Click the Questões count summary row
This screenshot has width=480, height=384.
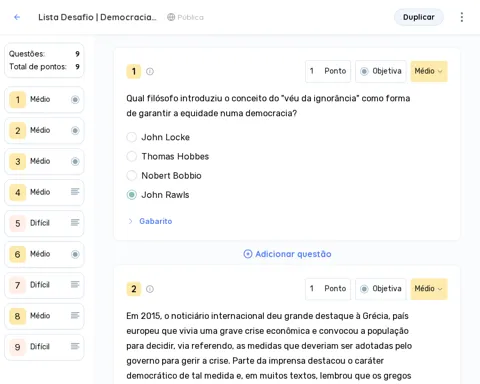(x=44, y=54)
